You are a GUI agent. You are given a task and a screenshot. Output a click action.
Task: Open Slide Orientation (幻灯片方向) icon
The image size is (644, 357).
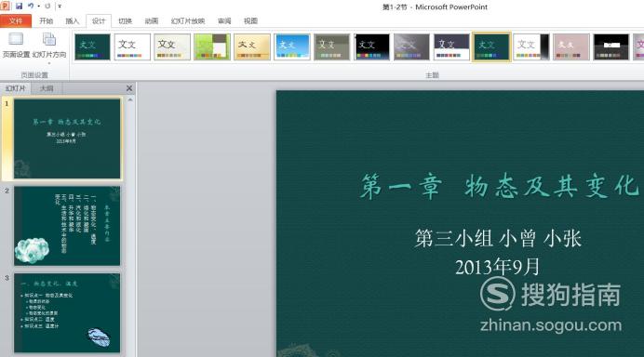coord(49,46)
